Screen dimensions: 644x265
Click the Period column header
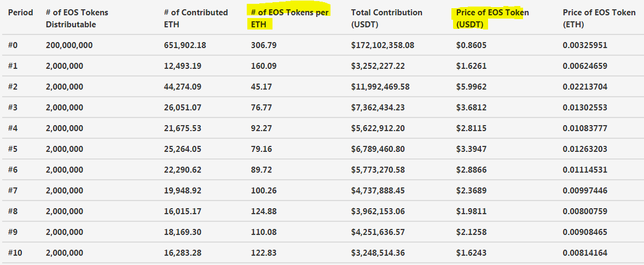[21, 13]
